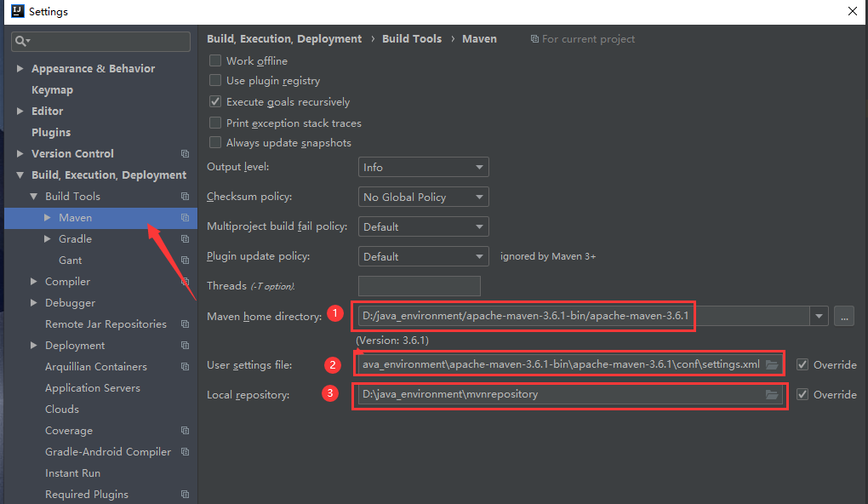This screenshot has height=504, width=868.
Task: Click the project-level icon beside Maven
Action: pos(185,218)
